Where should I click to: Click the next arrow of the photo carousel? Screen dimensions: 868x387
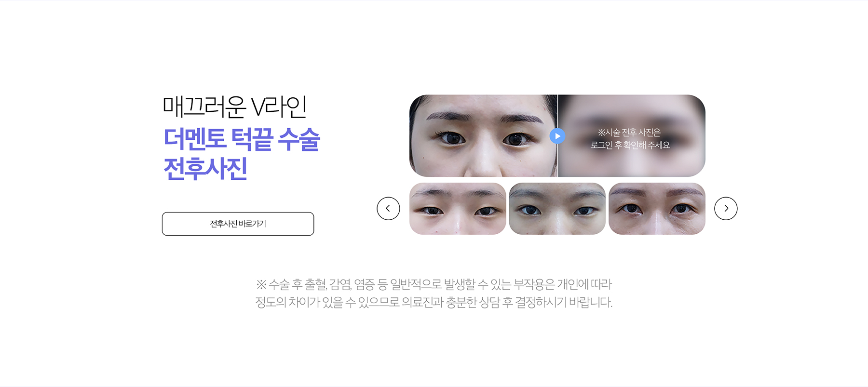pos(726,209)
